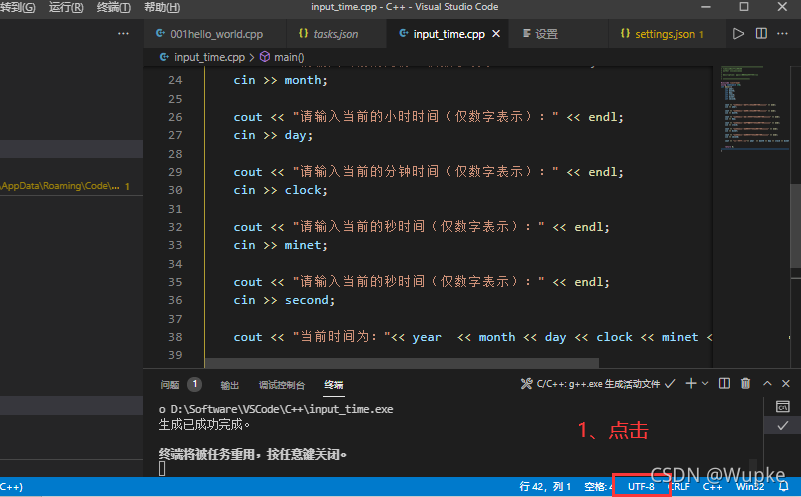Click 'cin >> second;' code line
Viewport: 801px width, 497px height.
[284, 300]
